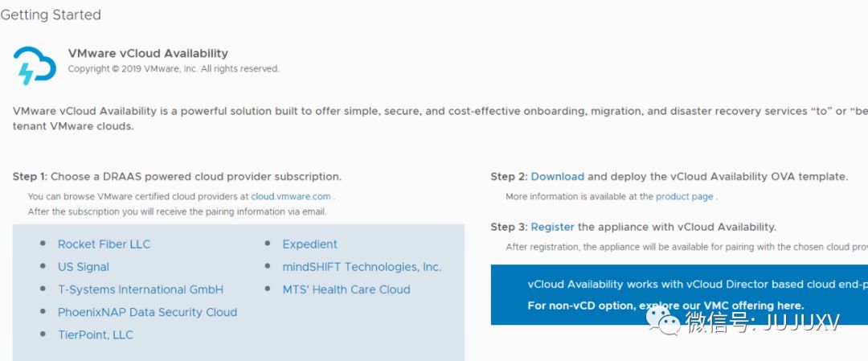Screen dimensions: 868x361
Task: Click PhoenixNAP Data Security Cloud link
Action: (x=147, y=312)
